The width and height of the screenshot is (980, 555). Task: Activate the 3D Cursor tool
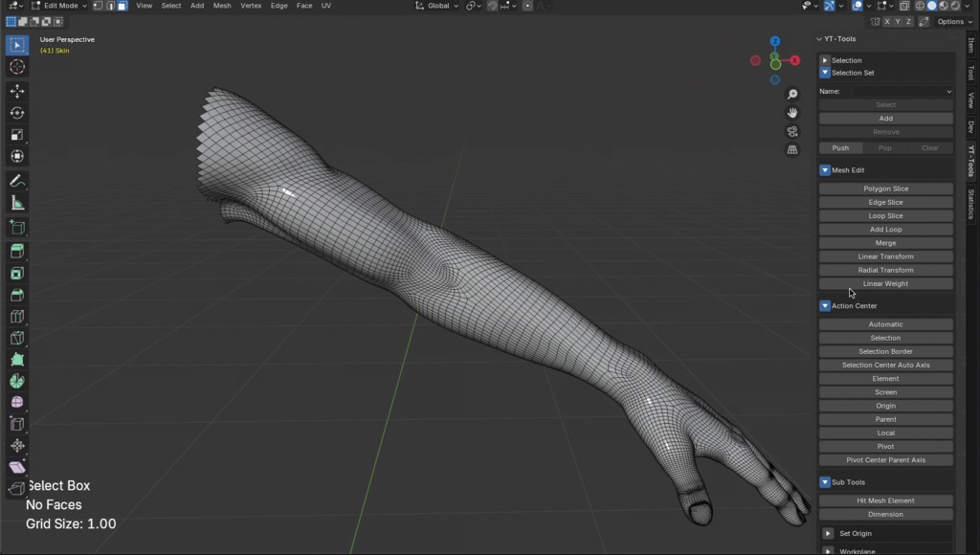coord(16,67)
